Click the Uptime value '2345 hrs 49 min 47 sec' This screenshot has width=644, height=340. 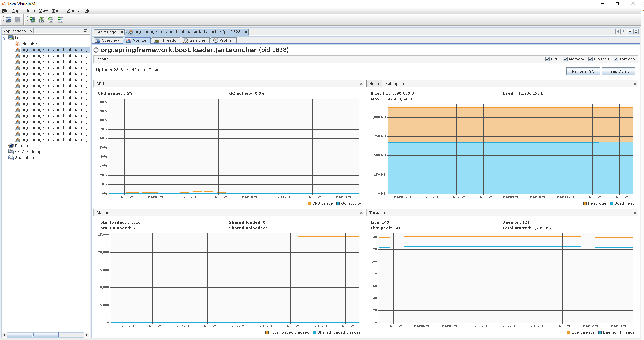tap(136, 70)
